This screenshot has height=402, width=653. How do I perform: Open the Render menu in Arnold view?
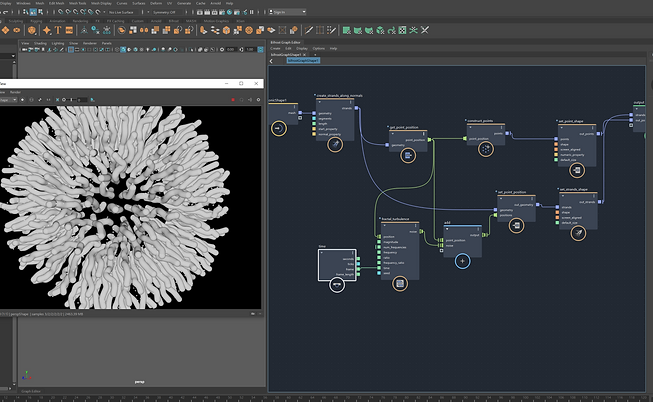coord(15,92)
